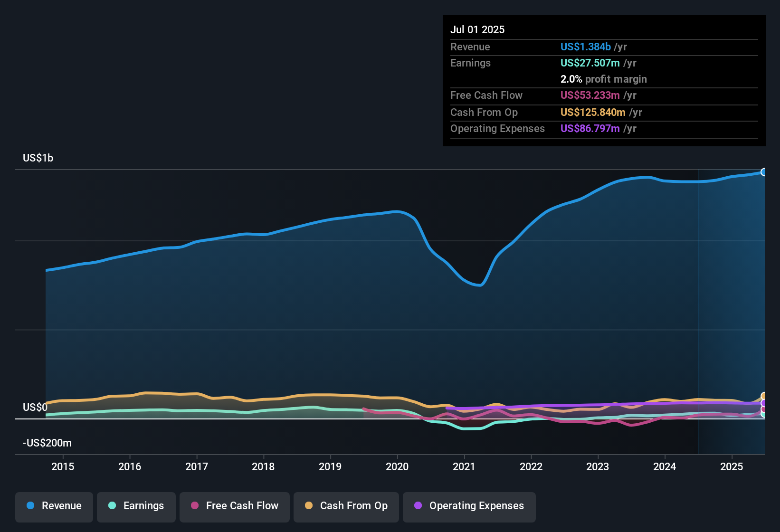The image size is (780, 532).
Task: Click the 2020 year label on axis
Action: point(397,466)
